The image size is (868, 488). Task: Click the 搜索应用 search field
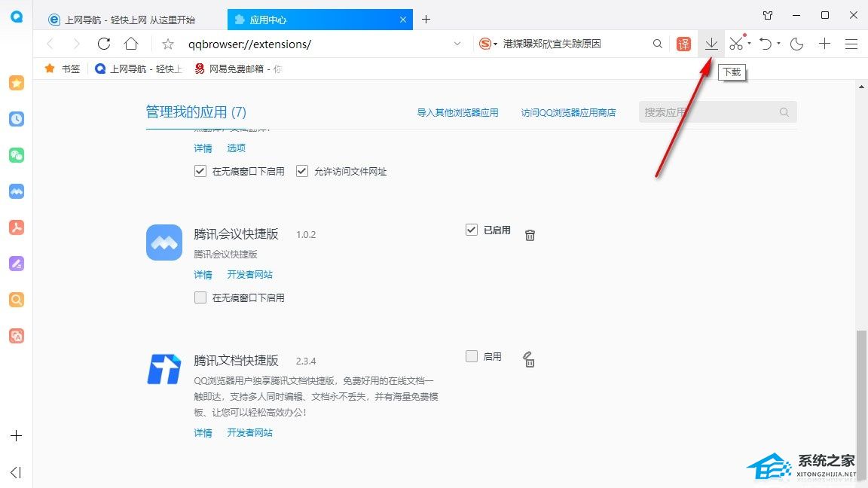(717, 111)
